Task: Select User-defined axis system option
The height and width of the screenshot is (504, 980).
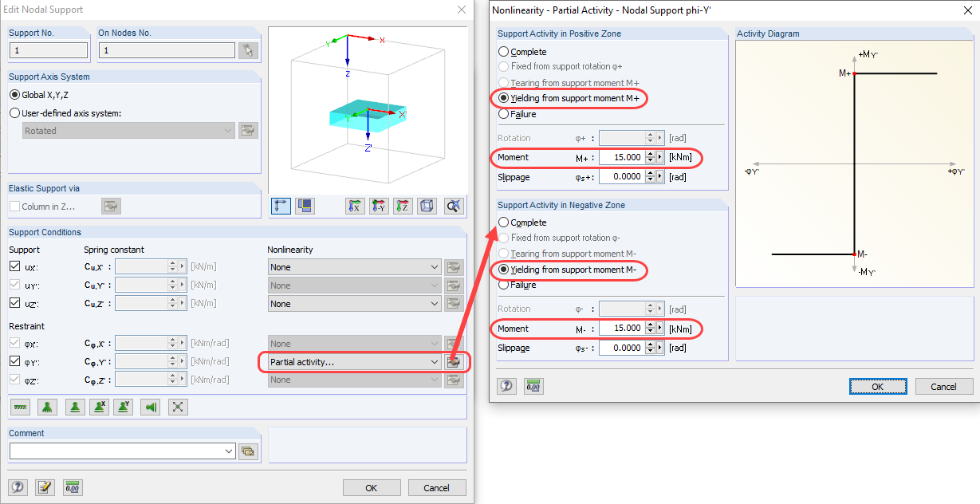Action: [x=65, y=112]
